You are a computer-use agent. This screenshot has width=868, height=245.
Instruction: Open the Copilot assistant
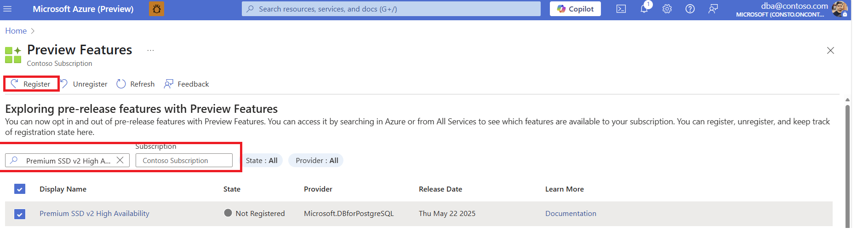pyautogui.click(x=575, y=9)
